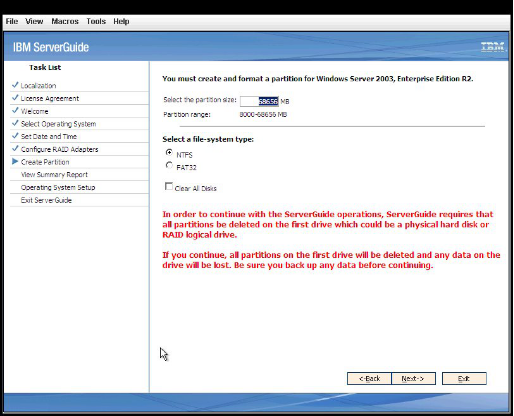Click the IBM ServerGuide title text
Screen dimensions: 514x416
coord(51,47)
